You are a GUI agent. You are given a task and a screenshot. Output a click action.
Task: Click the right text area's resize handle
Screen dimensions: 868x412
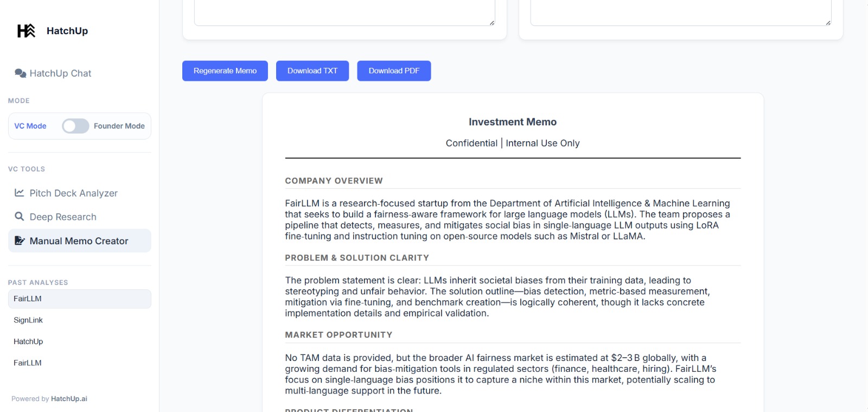828,23
